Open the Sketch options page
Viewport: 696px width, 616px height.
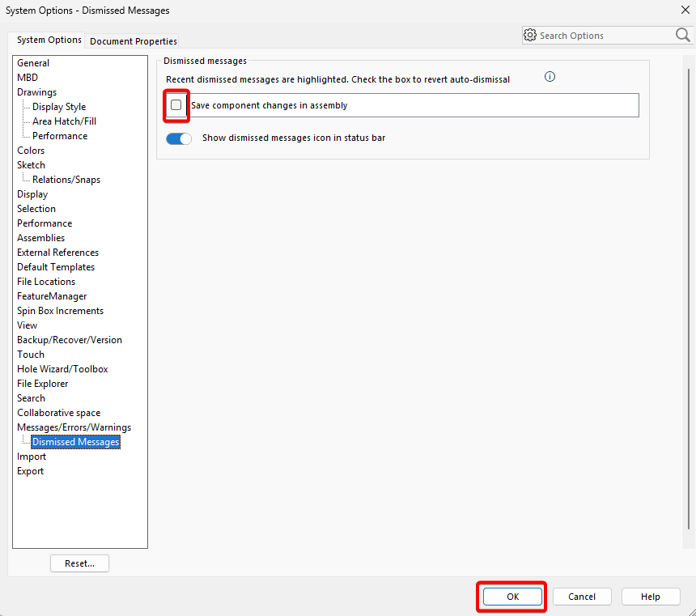click(x=31, y=165)
